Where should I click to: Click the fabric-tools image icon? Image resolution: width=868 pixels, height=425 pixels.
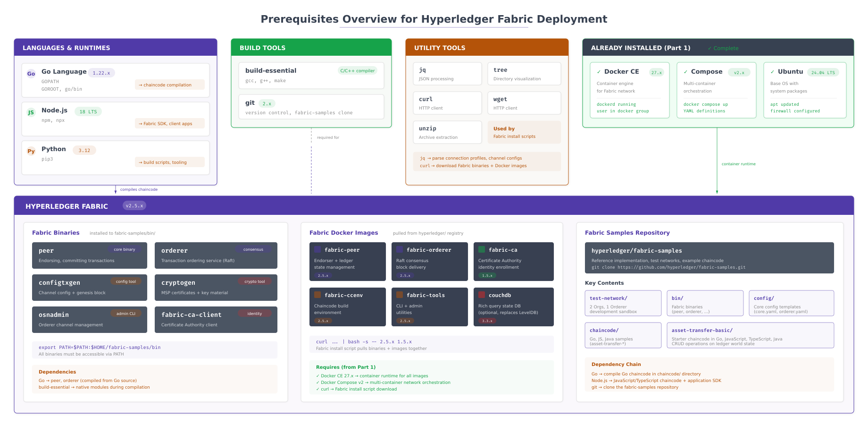399,295
